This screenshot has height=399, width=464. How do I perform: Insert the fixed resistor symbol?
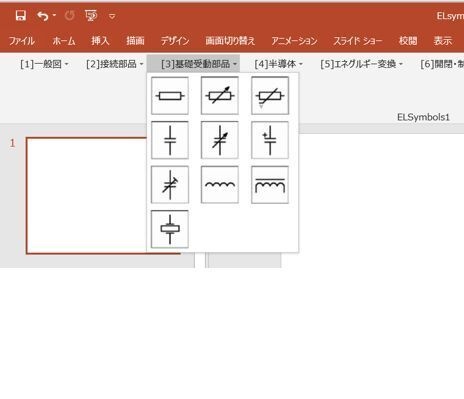coord(170,96)
